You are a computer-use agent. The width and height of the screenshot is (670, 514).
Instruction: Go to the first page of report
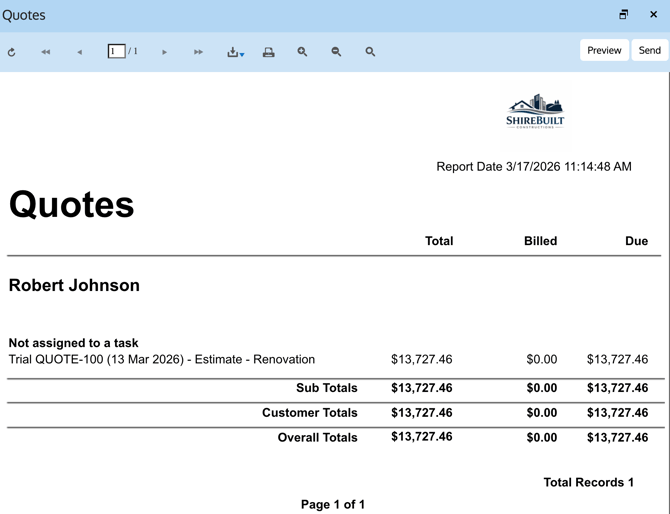coord(45,52)
